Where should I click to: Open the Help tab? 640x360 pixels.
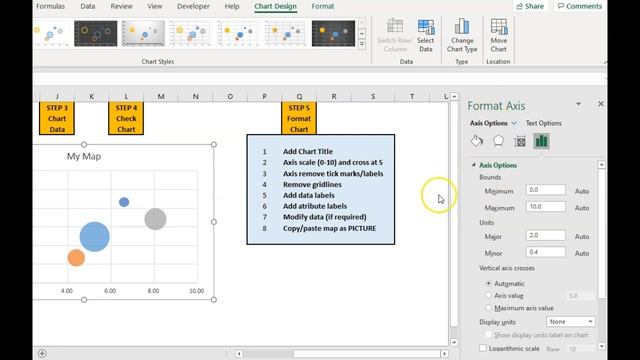tap(232, 6)
